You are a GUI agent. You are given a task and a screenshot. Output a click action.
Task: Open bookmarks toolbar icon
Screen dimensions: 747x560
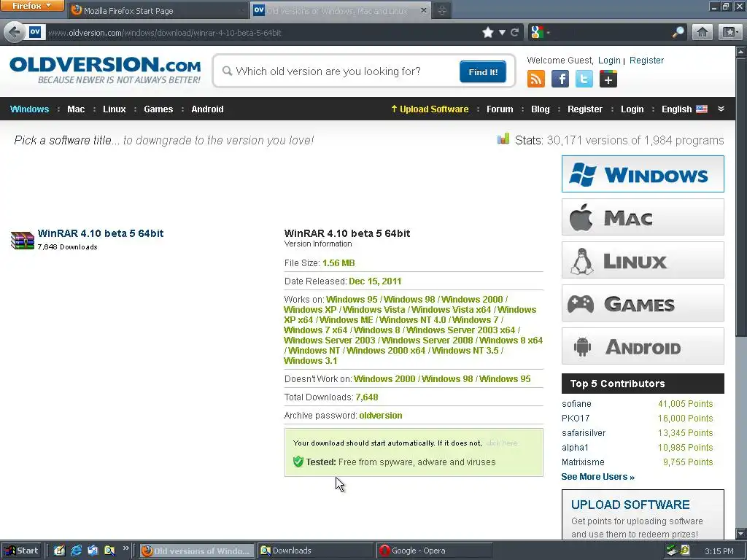(x=729, y=32)
